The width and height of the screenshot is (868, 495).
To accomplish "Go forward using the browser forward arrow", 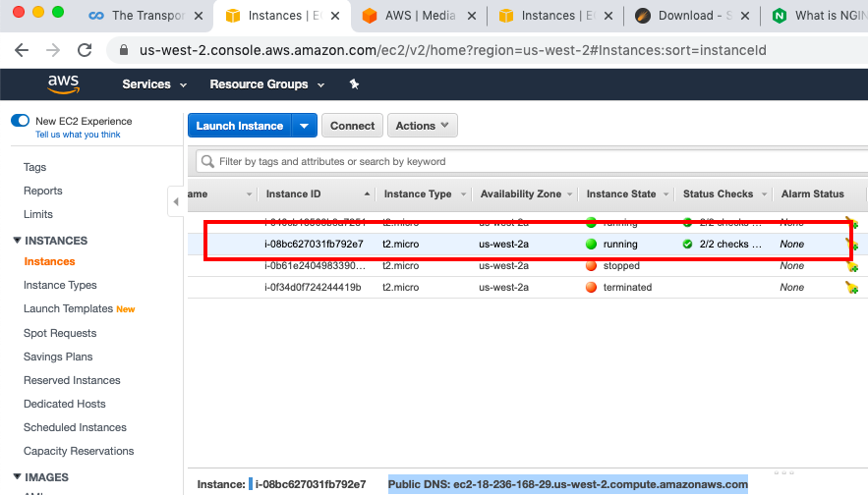I will point(53,50).
